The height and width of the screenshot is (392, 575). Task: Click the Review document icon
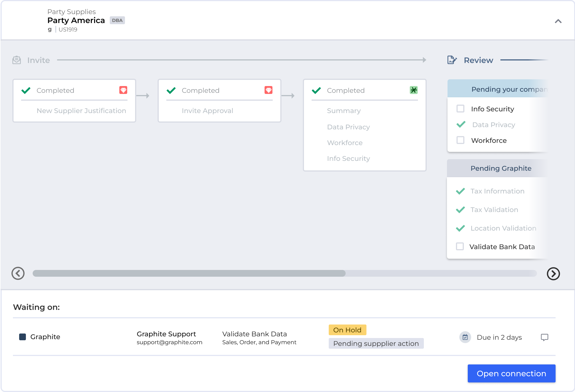point(451,60)
